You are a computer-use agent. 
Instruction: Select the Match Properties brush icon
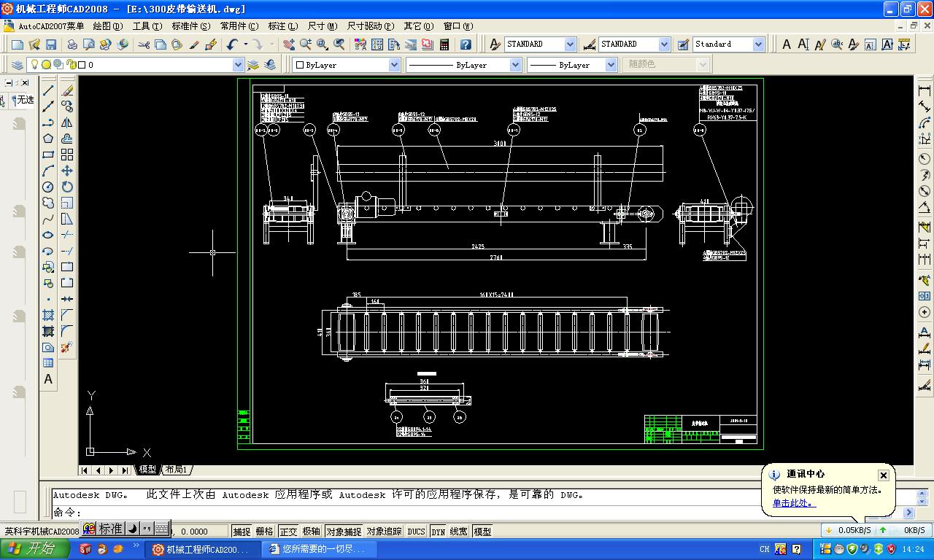click(194, 44)
